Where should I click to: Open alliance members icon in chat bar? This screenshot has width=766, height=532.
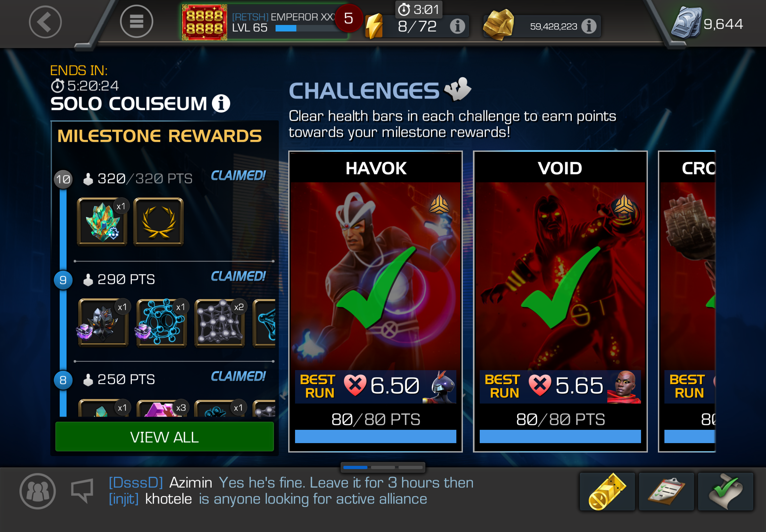pos(37,491)
